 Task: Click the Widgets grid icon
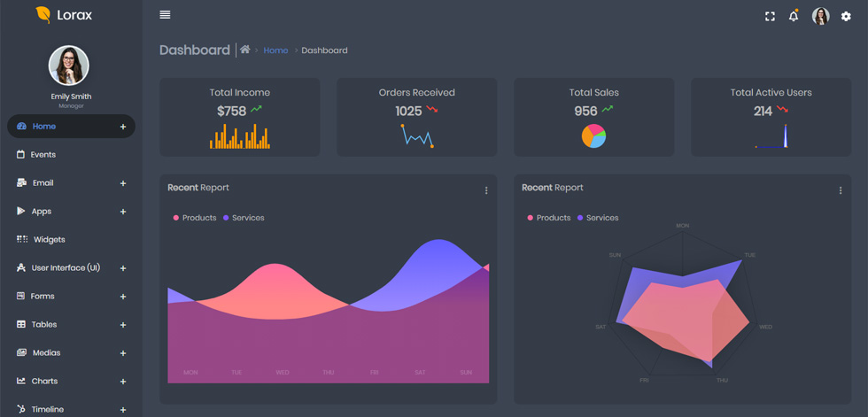point(21,239)
